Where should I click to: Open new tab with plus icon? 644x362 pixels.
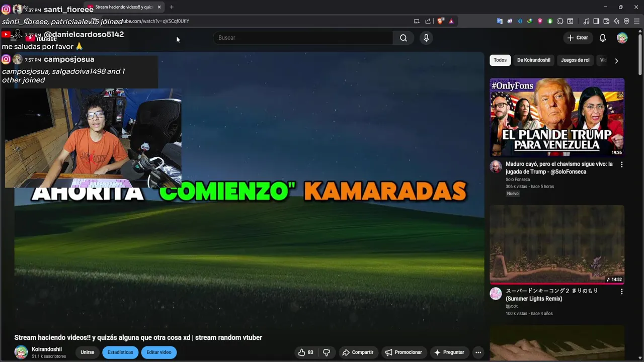[x=172, y=7]
